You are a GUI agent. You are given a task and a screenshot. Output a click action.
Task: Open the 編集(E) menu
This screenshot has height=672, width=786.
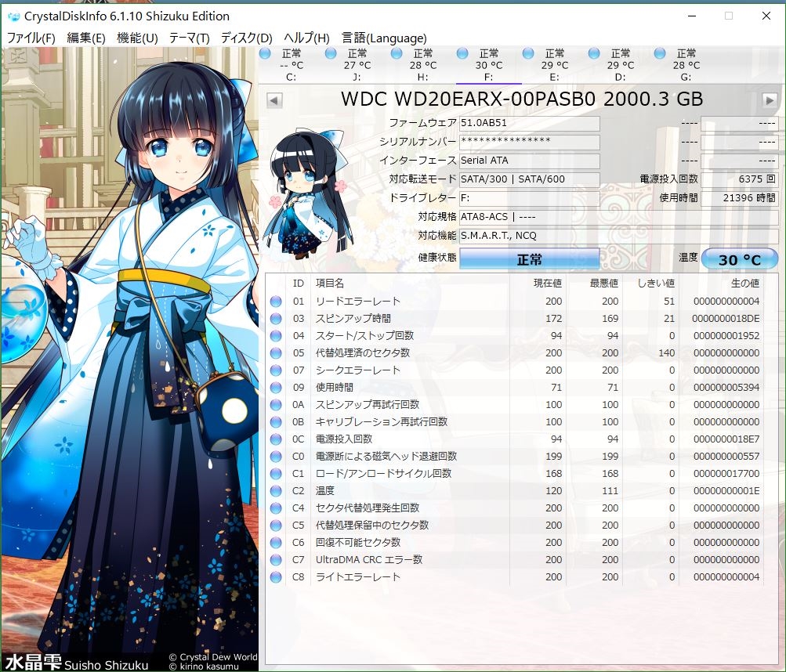85,38
